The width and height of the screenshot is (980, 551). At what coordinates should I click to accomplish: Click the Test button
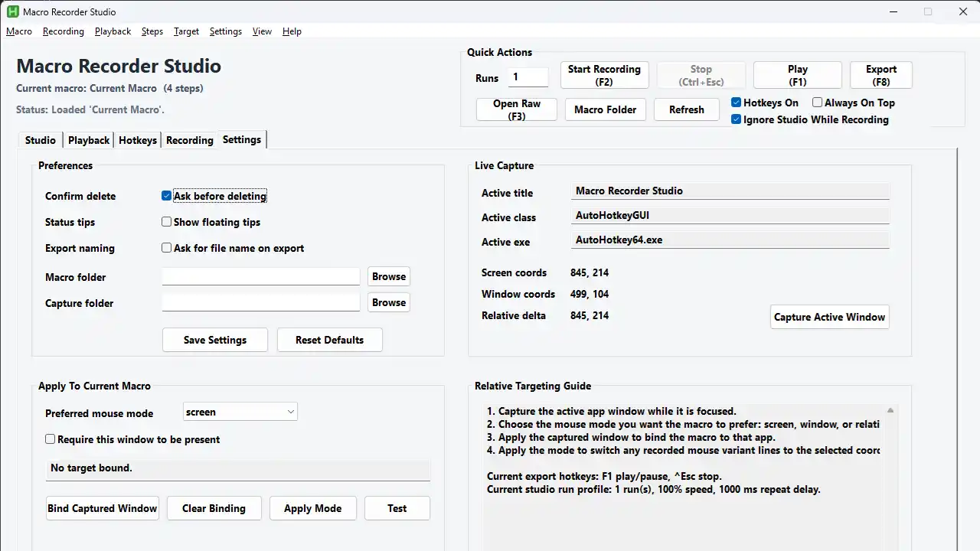(397, 508)
